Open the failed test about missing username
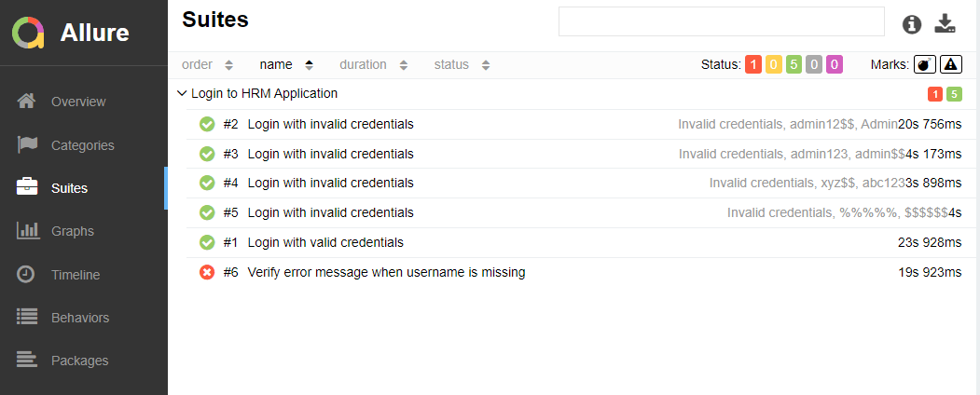This screenshot has height=395, width=980. (386, 272)
